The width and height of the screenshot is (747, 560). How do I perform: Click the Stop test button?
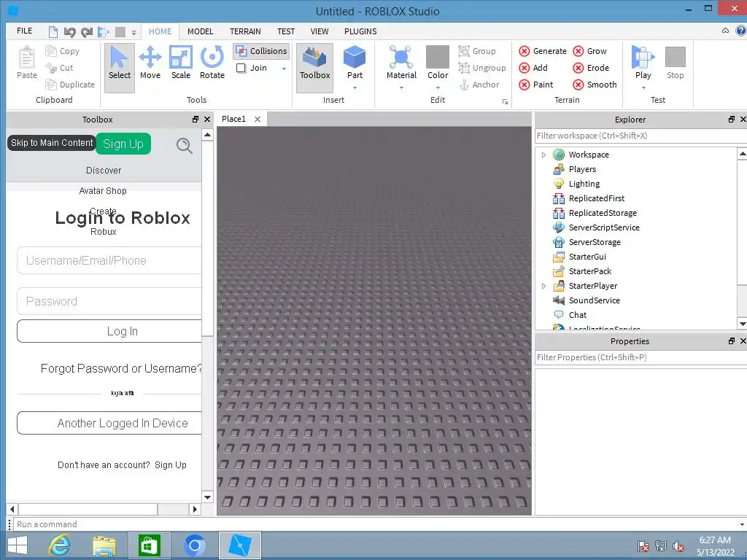(675, 63)
